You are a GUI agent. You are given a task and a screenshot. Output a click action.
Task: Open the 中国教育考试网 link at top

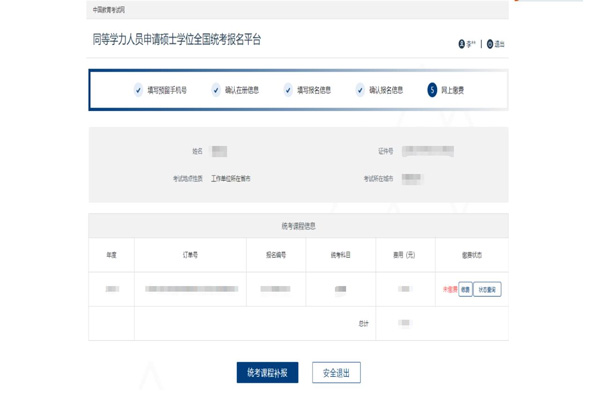(x=109, y=10)
